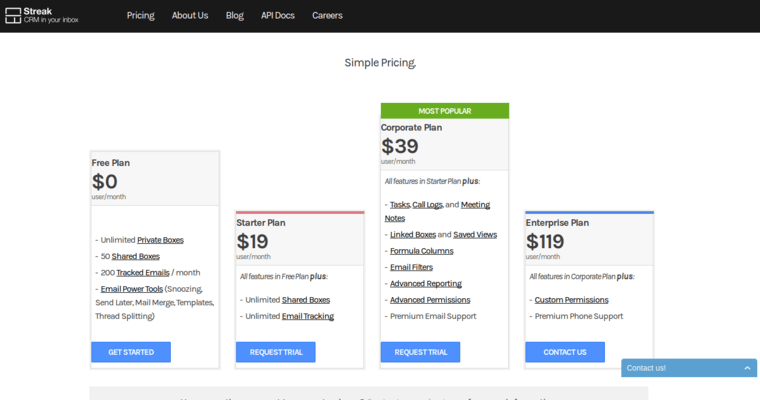Click the Saved Views link

475,235
